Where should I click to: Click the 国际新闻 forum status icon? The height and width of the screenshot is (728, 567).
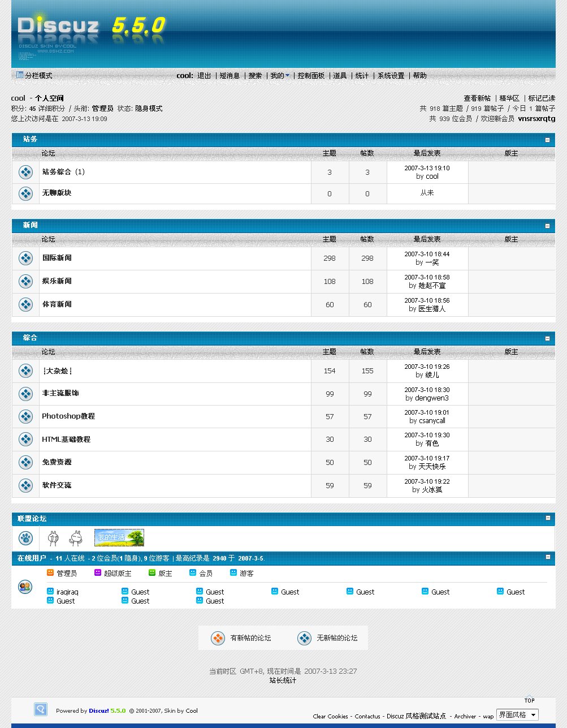(x=25, y=259)
